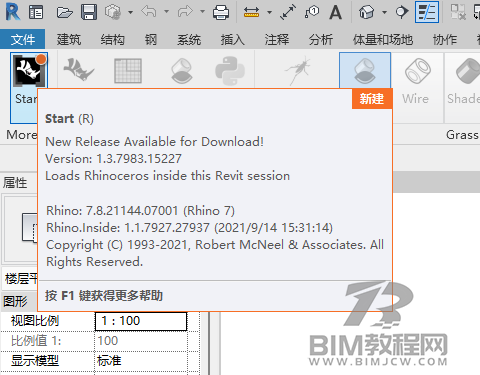
Task: Open the Revit home page icon
Action: coord(36,12)
